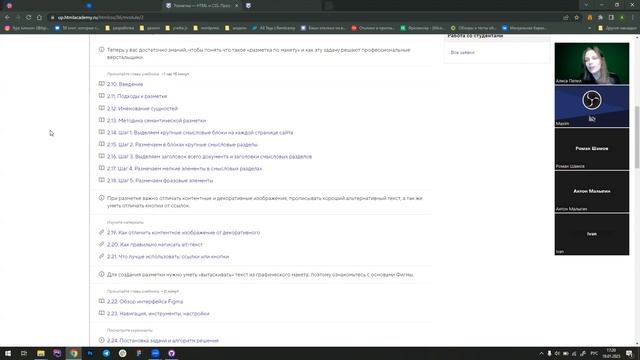The height and width of the screenshot is (360, 640).
Task: Open the razrabotka bookmarks folder
Action: [120, 28]
